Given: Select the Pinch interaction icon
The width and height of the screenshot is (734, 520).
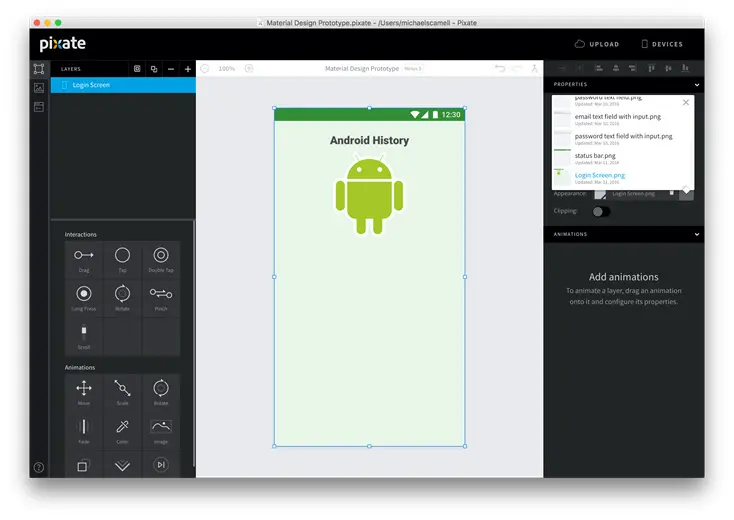Looking at the screenshot, I should pos(161,293).
